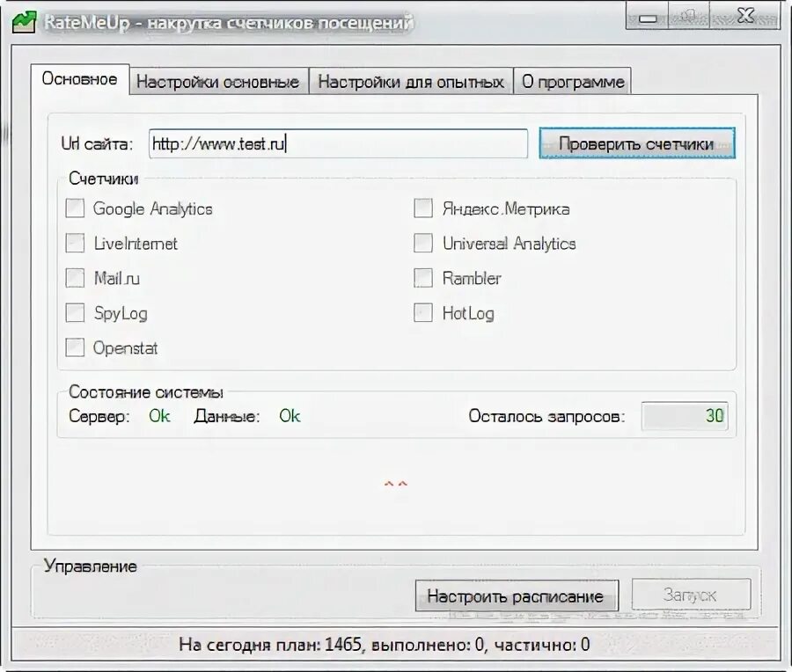
Task: Close the RateMeUp window
Action: pos(745,16)
